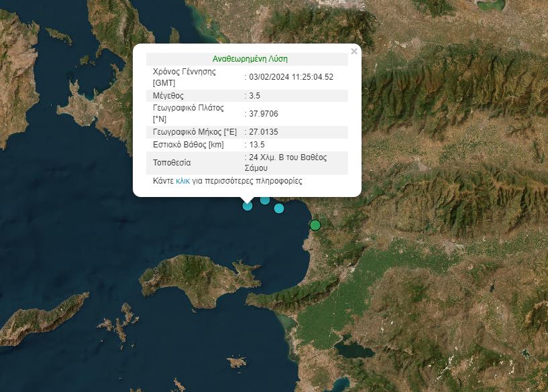Click the Γεωγραφικό Μήκος longitude row
This screenshot has height=392, width=548.
(x=201, y=131)
